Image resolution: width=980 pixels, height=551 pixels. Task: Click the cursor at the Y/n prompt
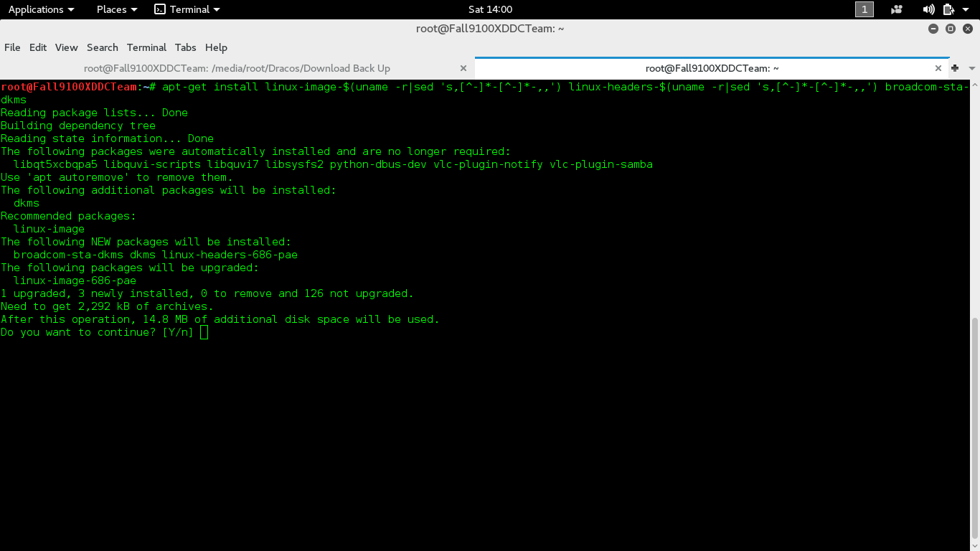coord(203,332)
